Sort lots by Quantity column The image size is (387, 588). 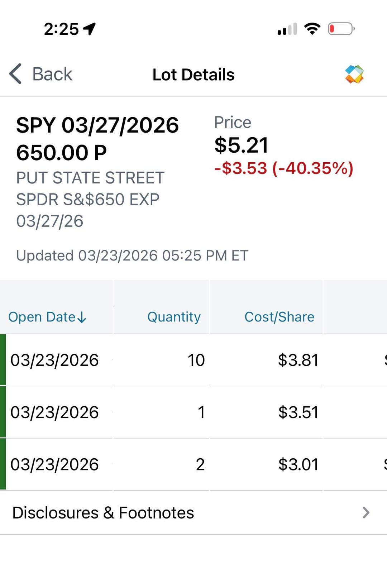(x=174, y=317)
